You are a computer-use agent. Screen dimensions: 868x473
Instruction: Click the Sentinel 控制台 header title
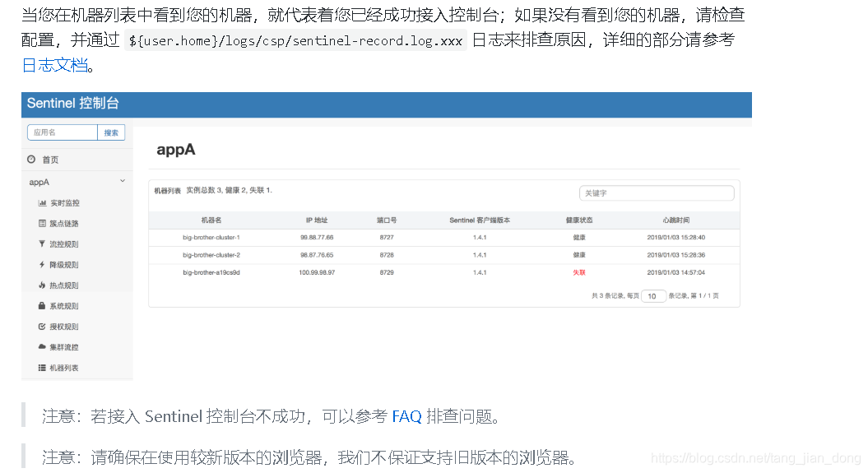tap(73, 103)
